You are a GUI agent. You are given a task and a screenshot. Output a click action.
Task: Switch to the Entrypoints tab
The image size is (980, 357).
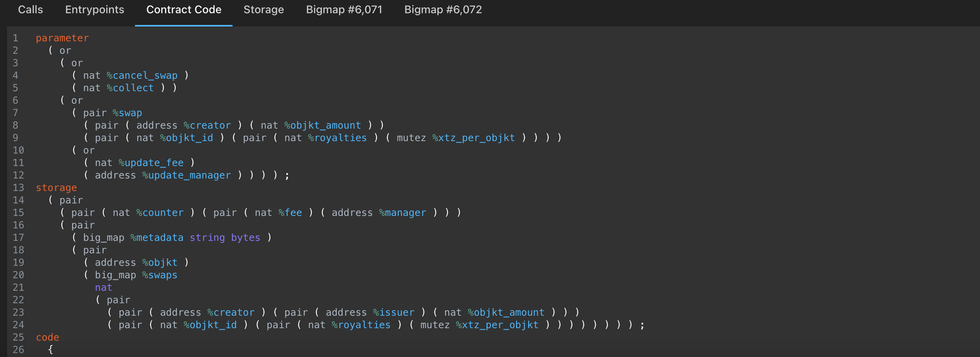[x=94, y=10]
